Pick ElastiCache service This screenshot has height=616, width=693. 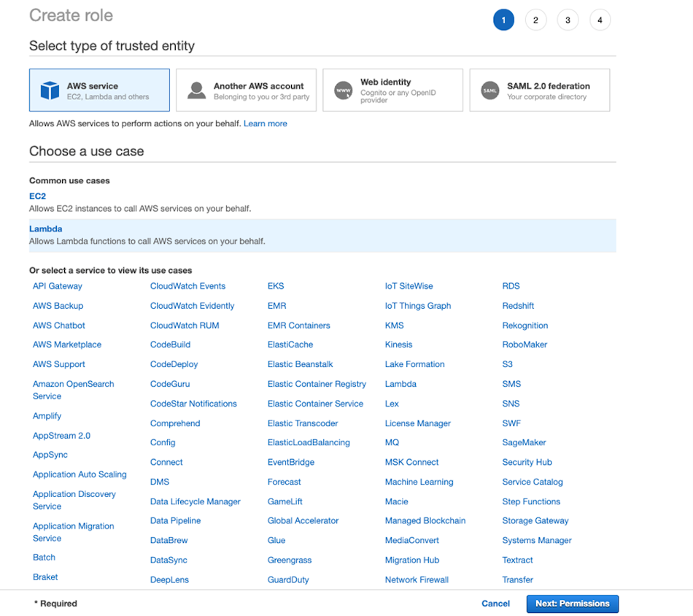click(290, 344)
